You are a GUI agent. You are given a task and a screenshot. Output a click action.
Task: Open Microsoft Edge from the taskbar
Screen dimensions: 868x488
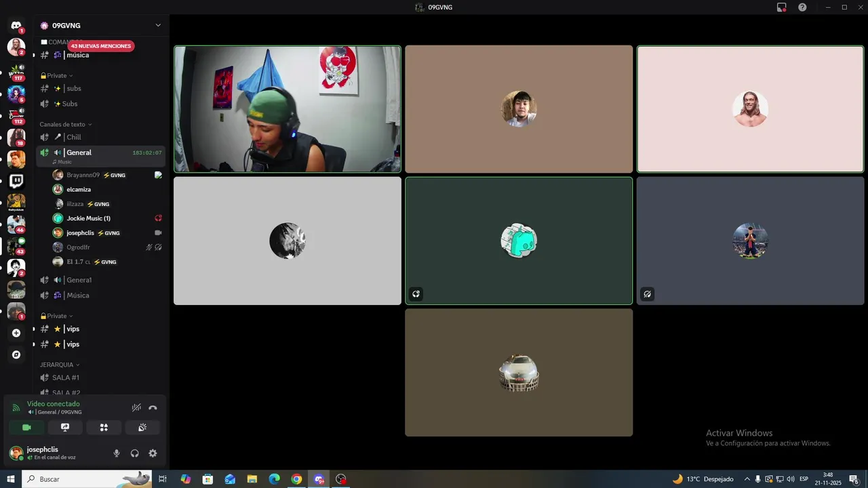click(274, 479)
